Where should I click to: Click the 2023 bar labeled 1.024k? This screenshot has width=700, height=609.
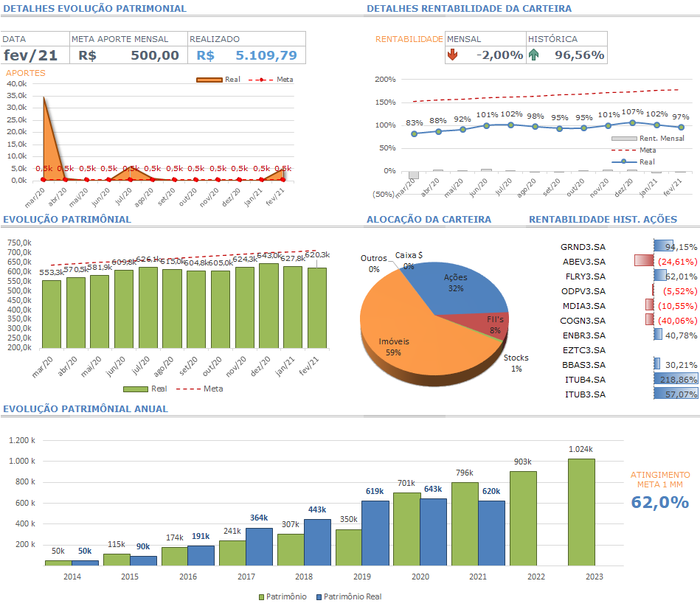[x=581, y=512]
